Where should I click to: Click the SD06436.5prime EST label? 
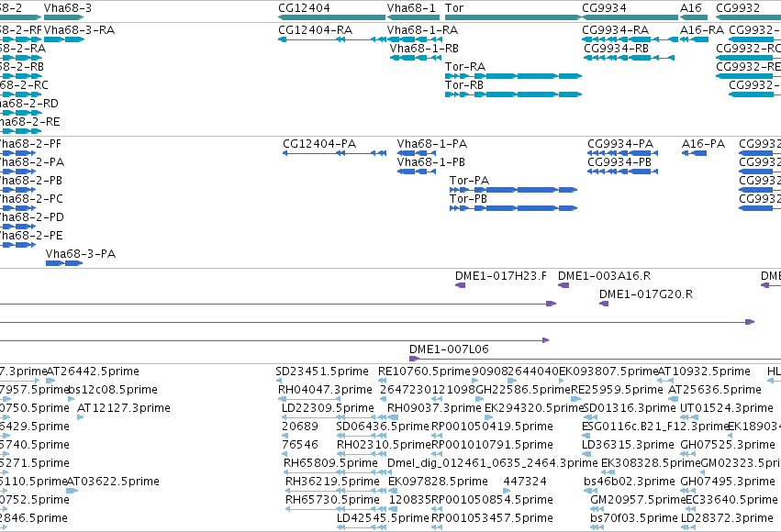[383, 427]
